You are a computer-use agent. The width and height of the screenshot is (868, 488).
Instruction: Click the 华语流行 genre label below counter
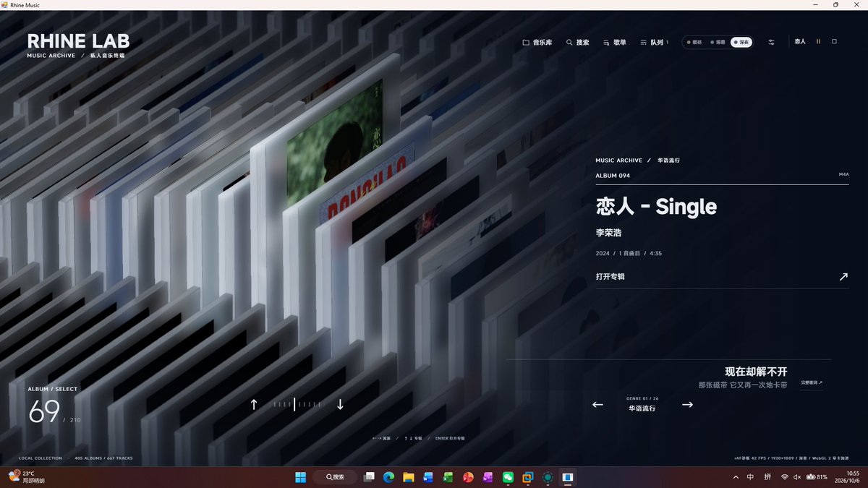click(642, 408)
